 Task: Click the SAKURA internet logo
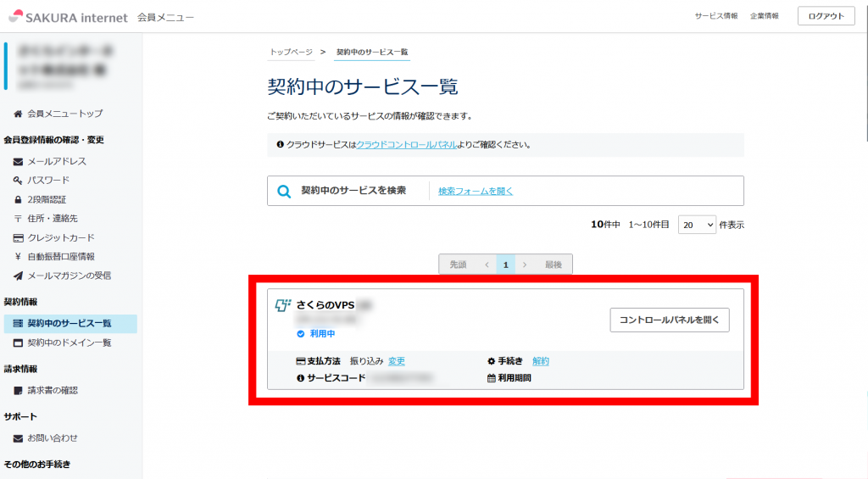pyautogui.click(x=68, y=17)
